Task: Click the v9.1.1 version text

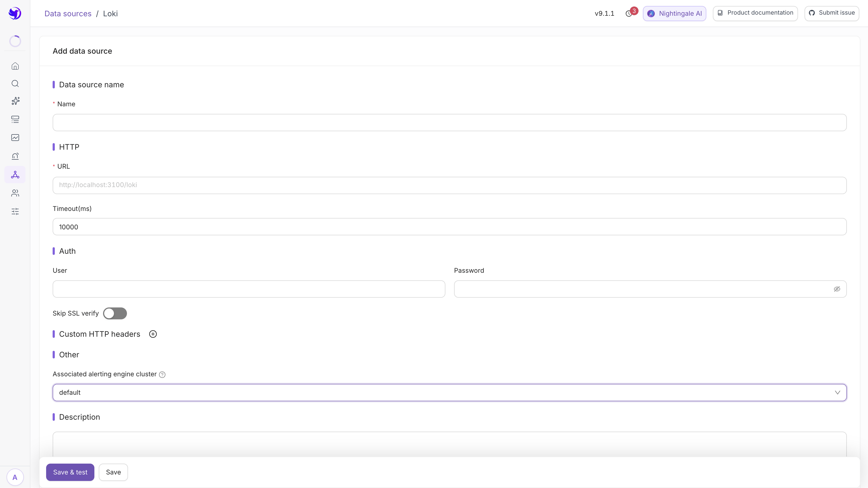Action: pyautogui.click(x=605, y=14)
